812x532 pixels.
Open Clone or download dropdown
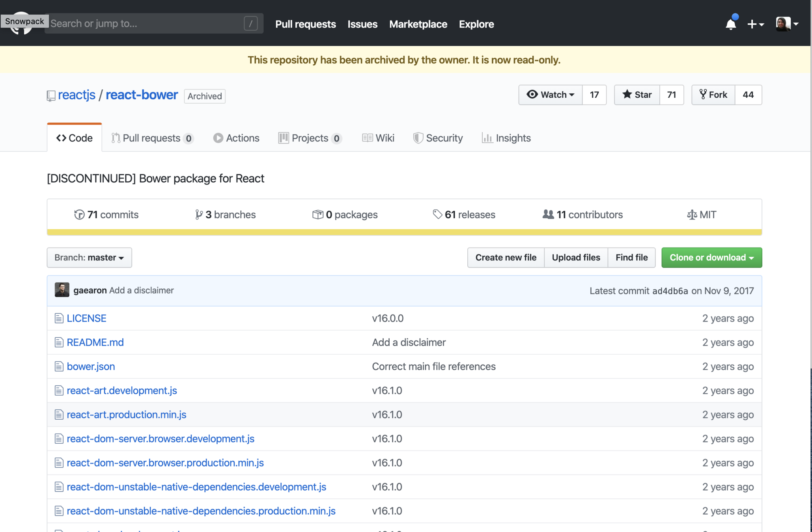pos(711,257)
